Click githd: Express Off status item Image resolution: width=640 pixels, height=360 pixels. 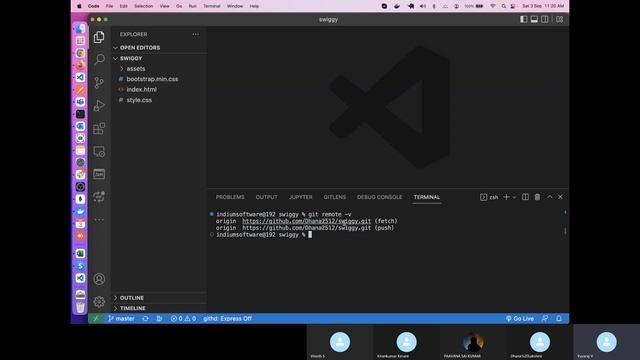pyautogui.click(x=227, y=318)
